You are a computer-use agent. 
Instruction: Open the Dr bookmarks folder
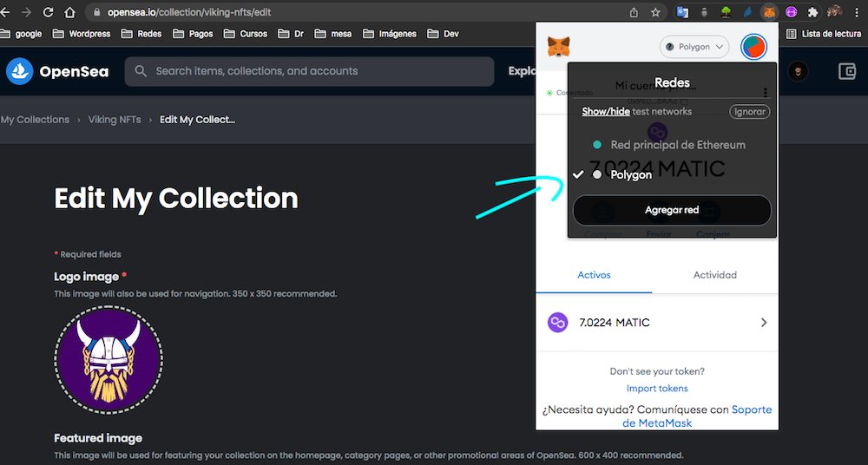(291, 34)
